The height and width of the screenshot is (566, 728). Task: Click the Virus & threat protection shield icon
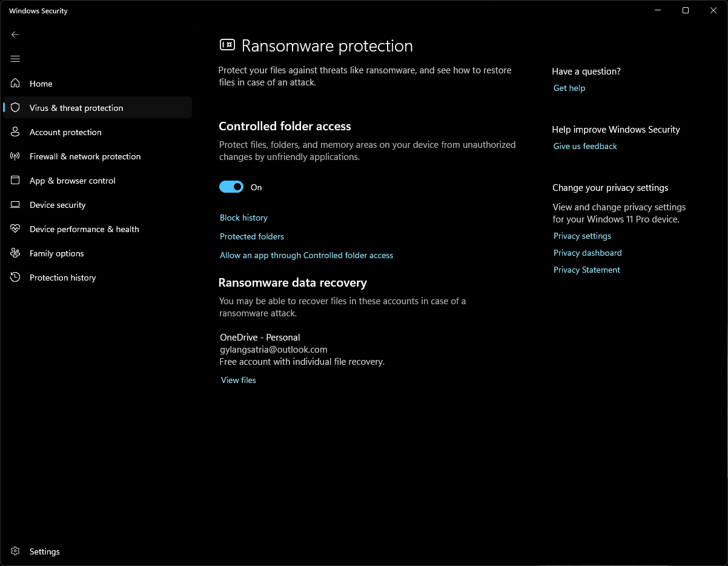16,108
